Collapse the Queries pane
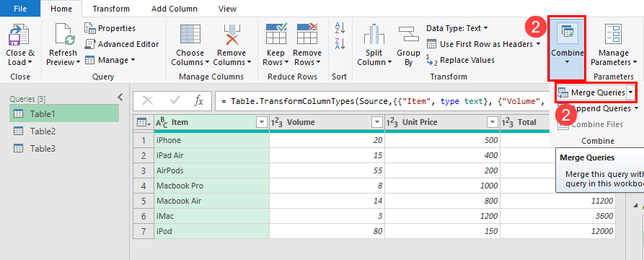The height and width of the screenshot is (260, 644). click(x=120, y=97)
